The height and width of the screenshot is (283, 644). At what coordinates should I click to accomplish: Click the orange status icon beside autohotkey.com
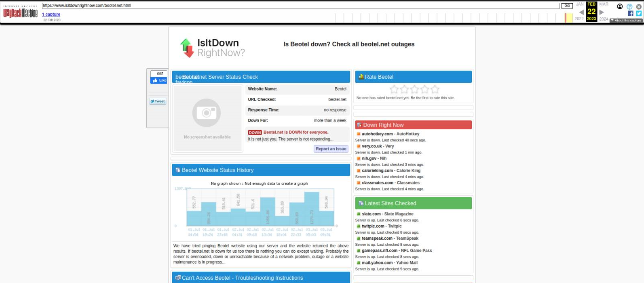[x=358, y=134]
